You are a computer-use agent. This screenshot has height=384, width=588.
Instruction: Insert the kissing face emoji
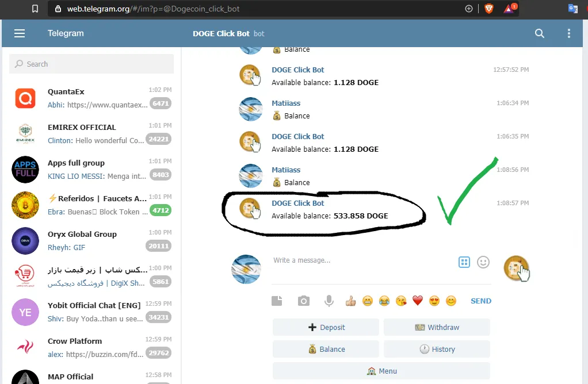pyautogui.click(x=401, y=301)
